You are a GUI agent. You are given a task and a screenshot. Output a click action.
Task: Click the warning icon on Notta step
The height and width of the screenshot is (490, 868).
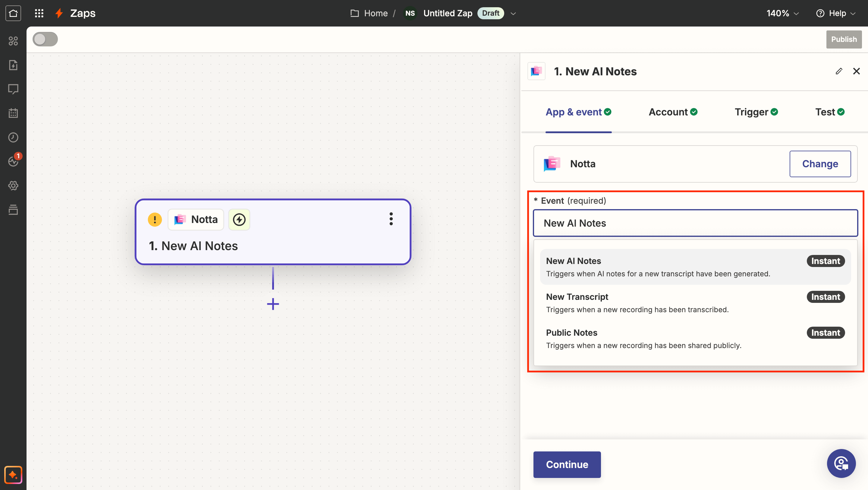(155, 219)
